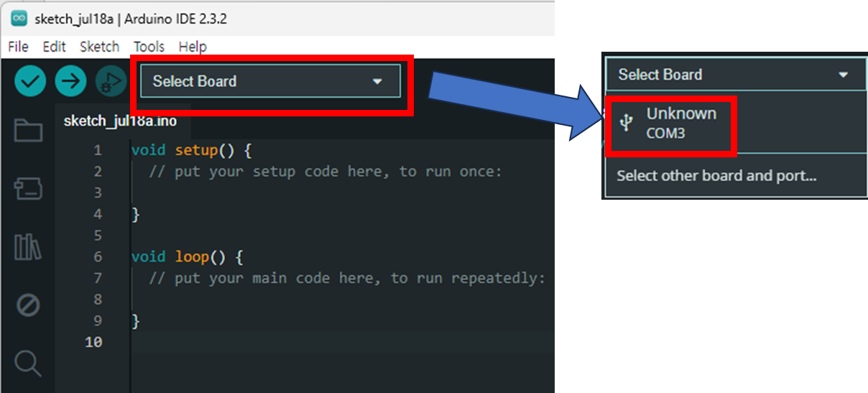Place cursor on empty line 8
The image size is (868, 393).
(341, 299)
